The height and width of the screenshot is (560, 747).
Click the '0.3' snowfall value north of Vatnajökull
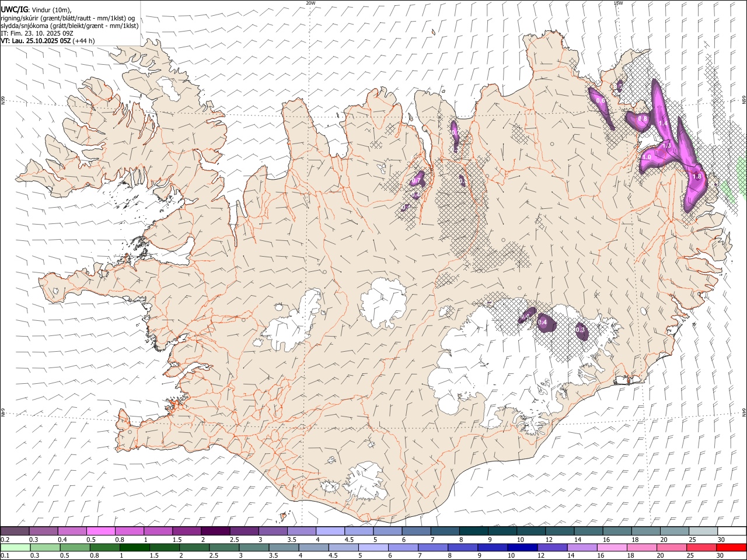[x=580, y=330]
